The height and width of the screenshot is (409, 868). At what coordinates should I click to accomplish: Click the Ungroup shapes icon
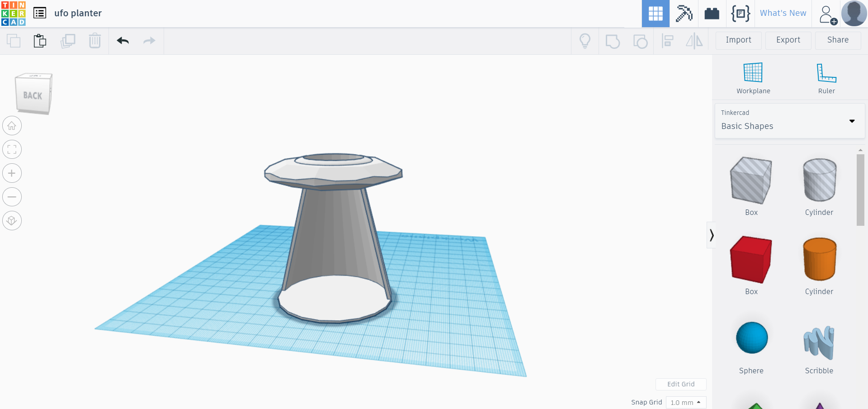click(x=640, y=41)
